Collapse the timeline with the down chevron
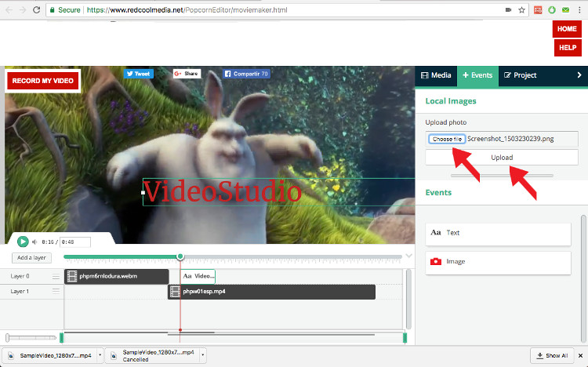Screen dimensions: 588x367 (408, 256)
